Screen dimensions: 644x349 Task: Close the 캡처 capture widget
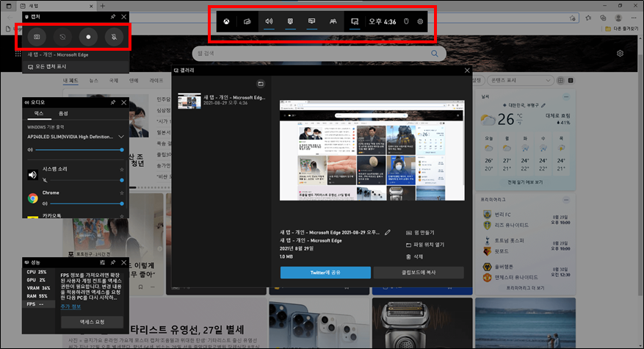click(x=123, y=17)
